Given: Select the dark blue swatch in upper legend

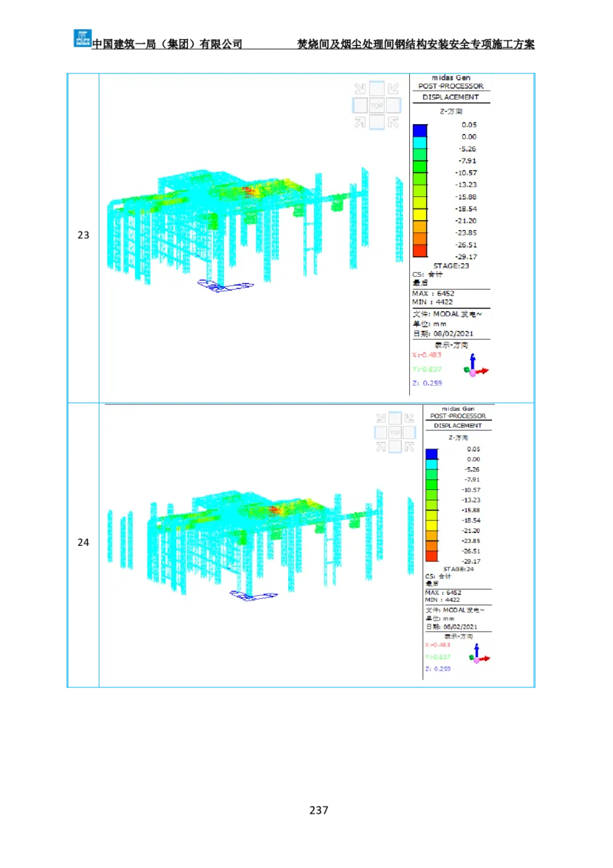Looking at the screenshot, I should coord(420,130).
